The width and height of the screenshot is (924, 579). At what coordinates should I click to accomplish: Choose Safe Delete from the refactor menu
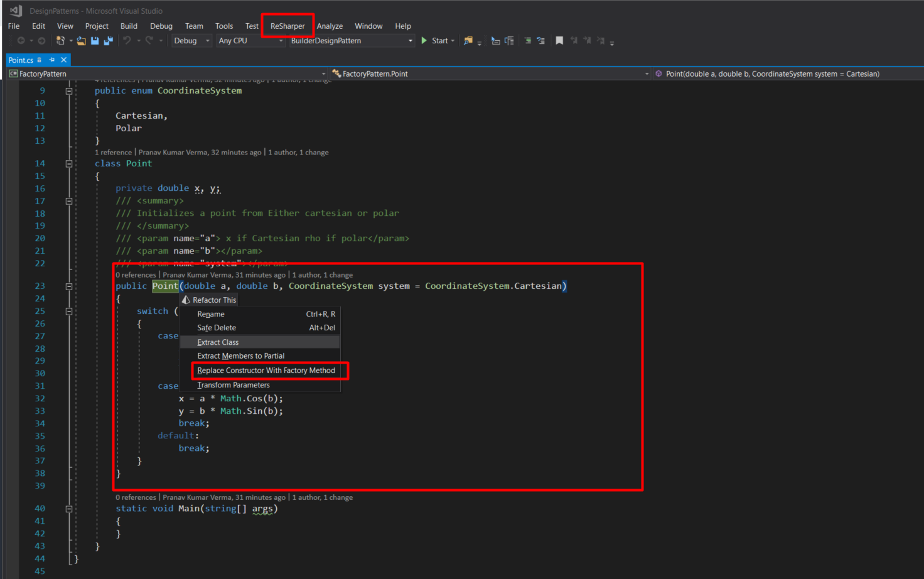click(260, 328)
